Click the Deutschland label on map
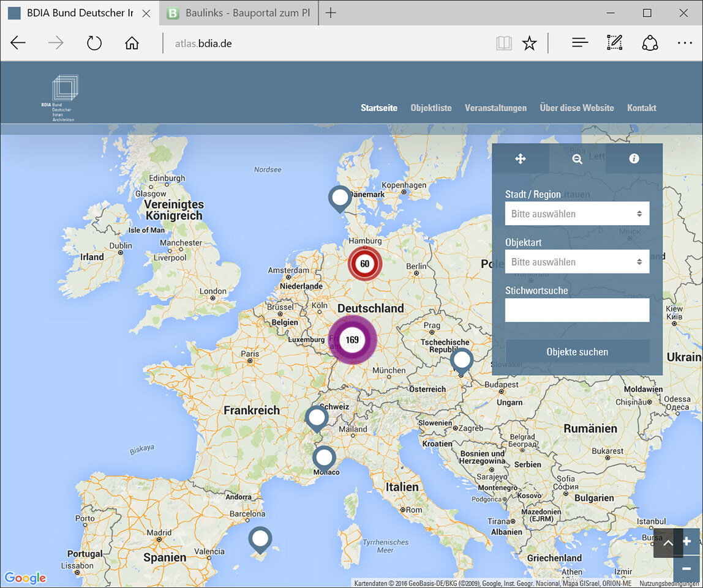Screen dimensions: 703x588 370,308
